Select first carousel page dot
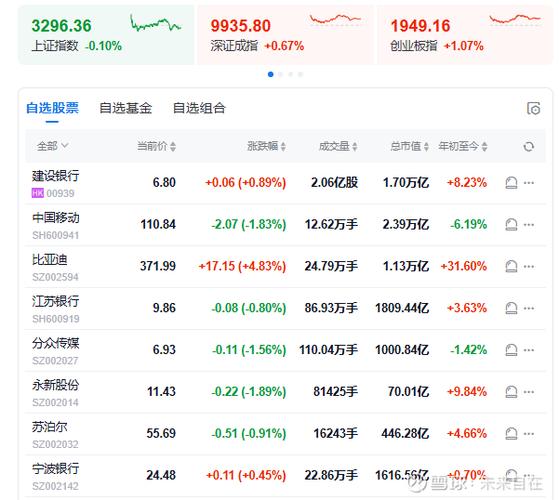Image resolution: width=559 pixels, height=500 pixels. click(271, 74)
